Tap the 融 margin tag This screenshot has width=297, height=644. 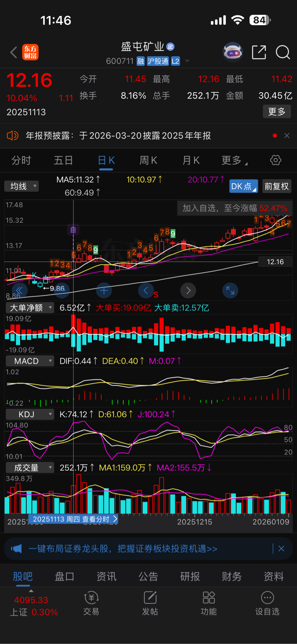(x=140, y=61)
